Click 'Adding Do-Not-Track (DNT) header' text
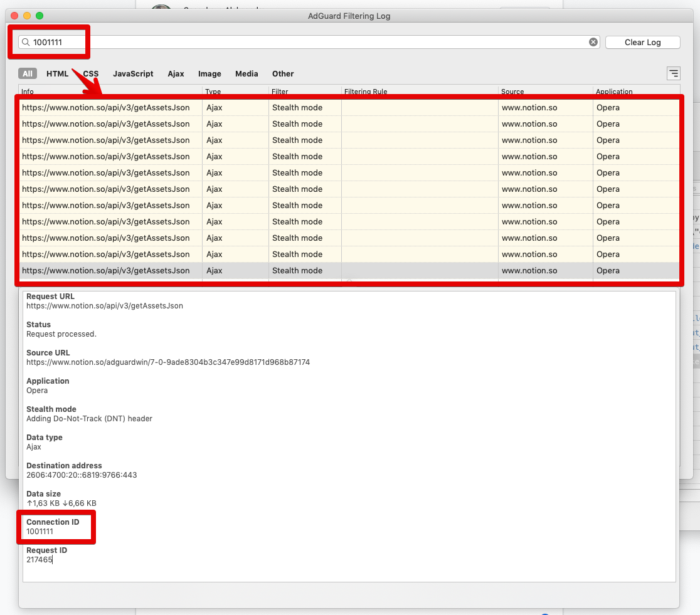This screenshot has height=615, width=700. [89, 419]
